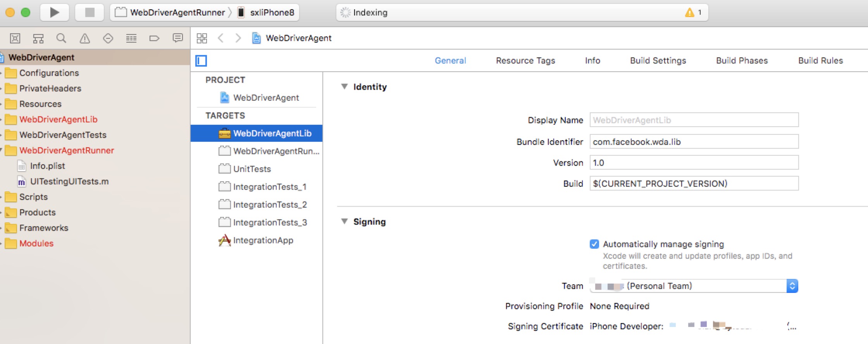868x344 pixels.
Task: Click the go back arrow in jump bar
Action: [x=221, y=38]
